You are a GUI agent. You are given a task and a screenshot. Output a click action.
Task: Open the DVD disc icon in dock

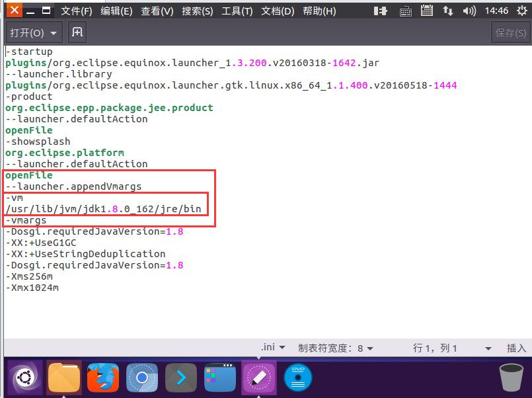(298, 378)
